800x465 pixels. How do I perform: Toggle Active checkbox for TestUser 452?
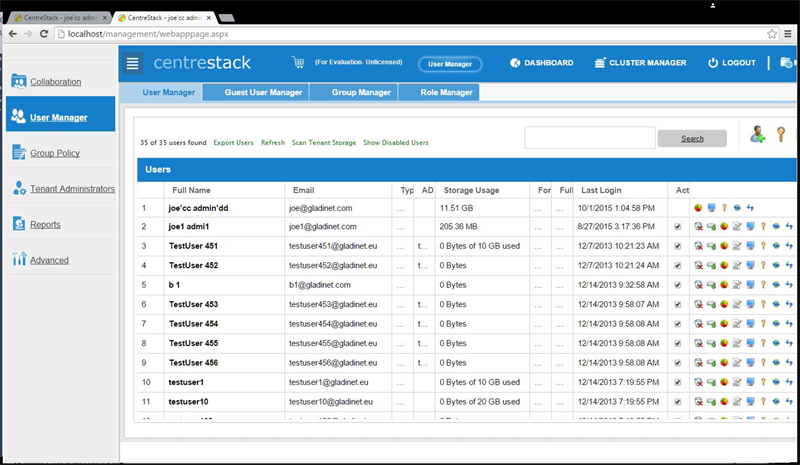tap(678, 265)
